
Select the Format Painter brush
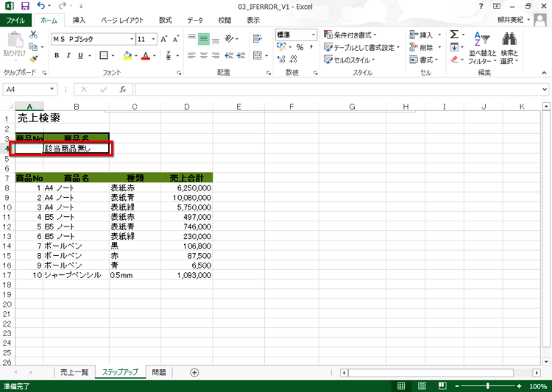click(33, 59)
